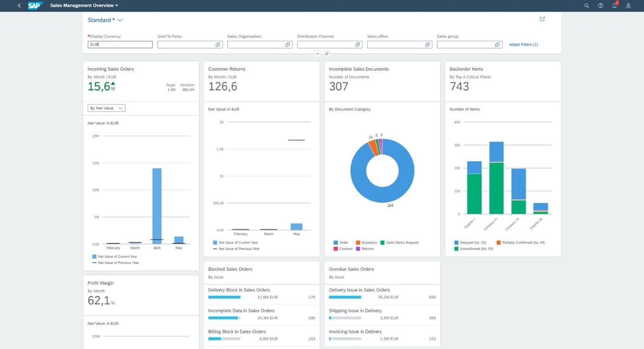Click the back navigation arrow
Viewport: 644px width, 349px height.
(19, 6)
